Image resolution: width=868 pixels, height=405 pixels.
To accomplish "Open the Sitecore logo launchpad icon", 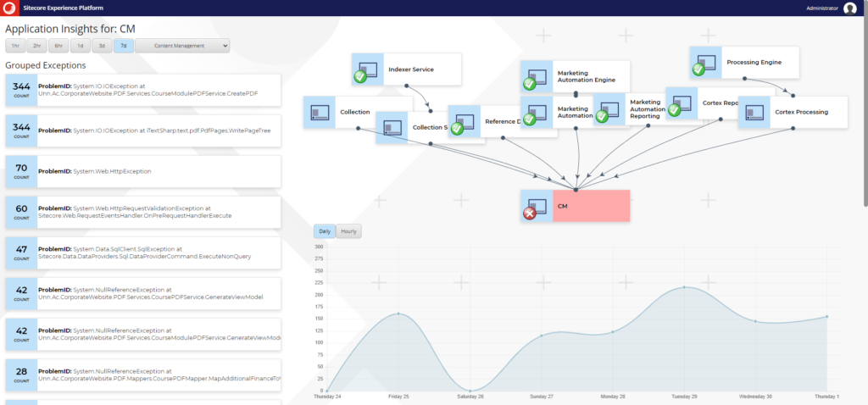I will click(10, 8).
